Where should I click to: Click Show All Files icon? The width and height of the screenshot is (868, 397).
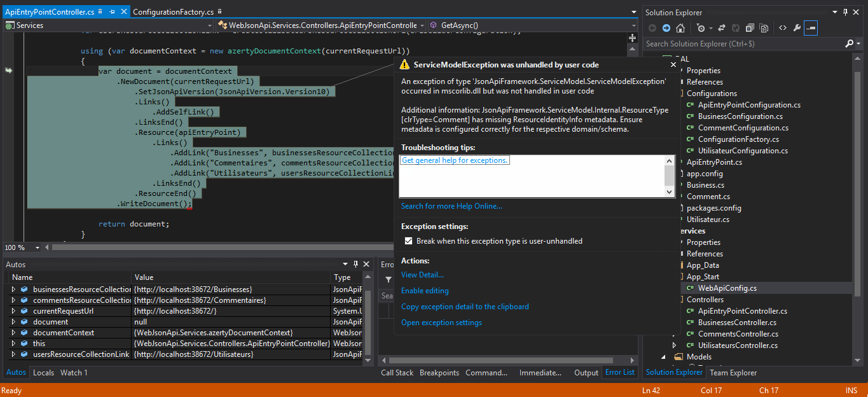764,28
